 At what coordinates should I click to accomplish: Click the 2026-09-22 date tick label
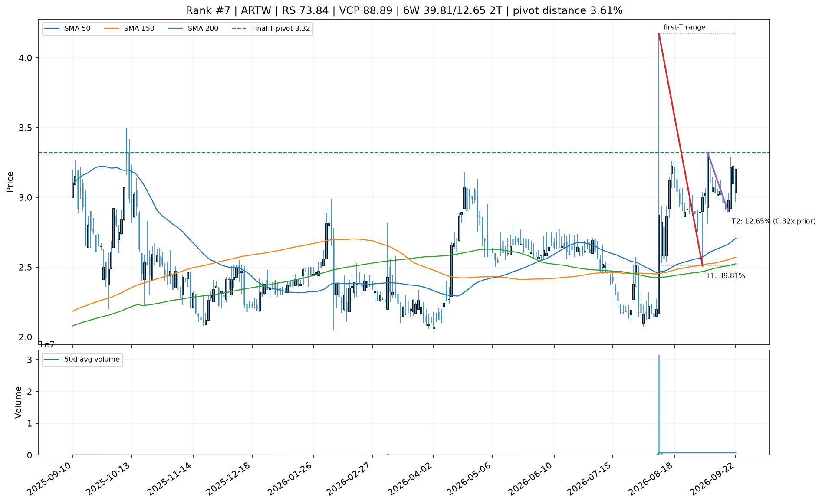(713, 478)
